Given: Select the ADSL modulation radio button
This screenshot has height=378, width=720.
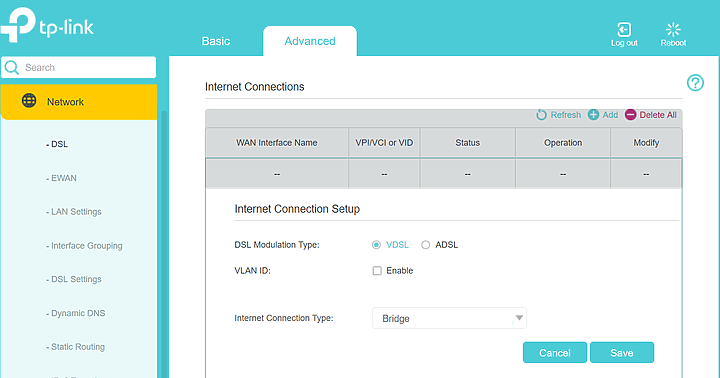Looking at the screenshot, I should click(x=426, y=245).
